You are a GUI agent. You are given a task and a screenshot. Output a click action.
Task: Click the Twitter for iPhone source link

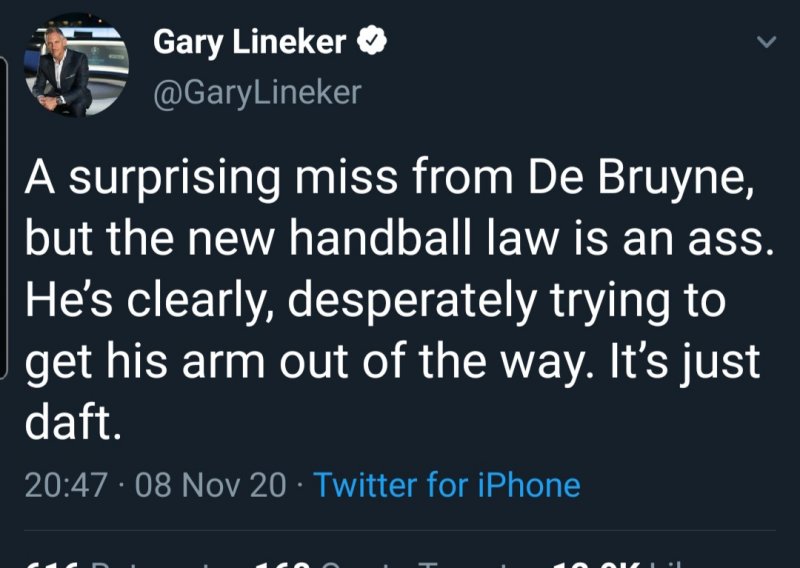click(447, 485)
